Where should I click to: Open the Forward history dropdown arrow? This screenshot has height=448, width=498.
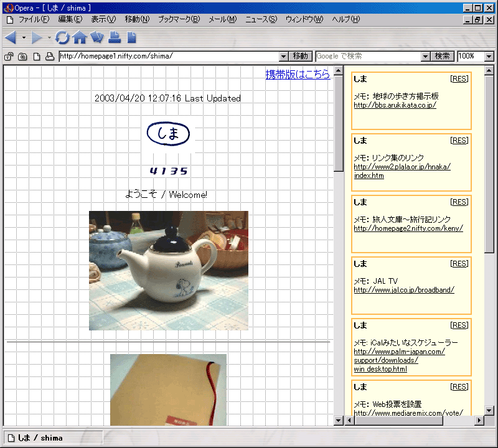(x=49, y=38)
